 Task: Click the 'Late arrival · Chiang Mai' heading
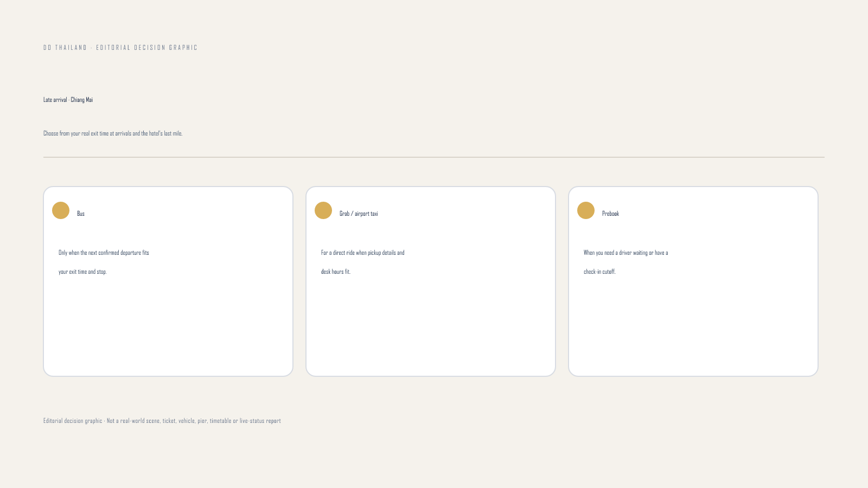click(x=68, y=100)
